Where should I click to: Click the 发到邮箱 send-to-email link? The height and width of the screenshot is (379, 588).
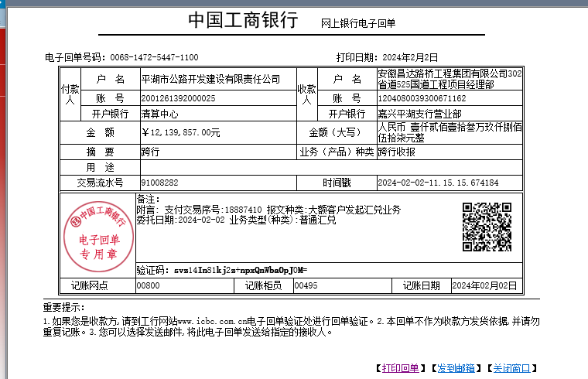[x=456, y=367]
